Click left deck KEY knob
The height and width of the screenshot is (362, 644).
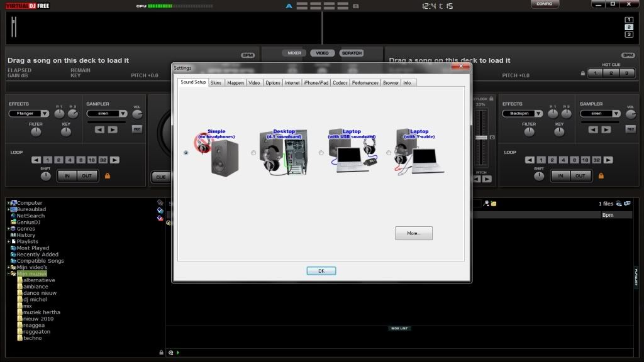65,132
